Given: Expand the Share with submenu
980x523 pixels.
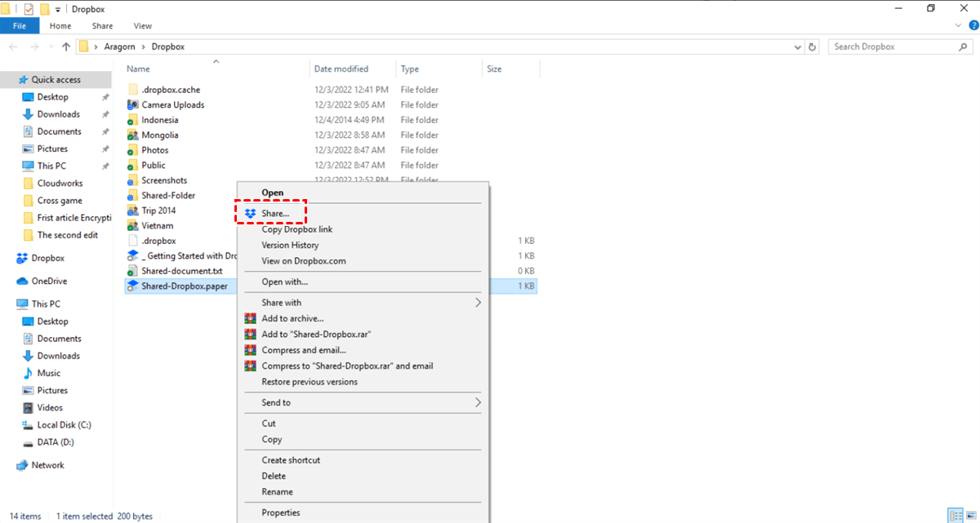Looking at the screenshot, I should pyautogui.click(x=478, y=303).
